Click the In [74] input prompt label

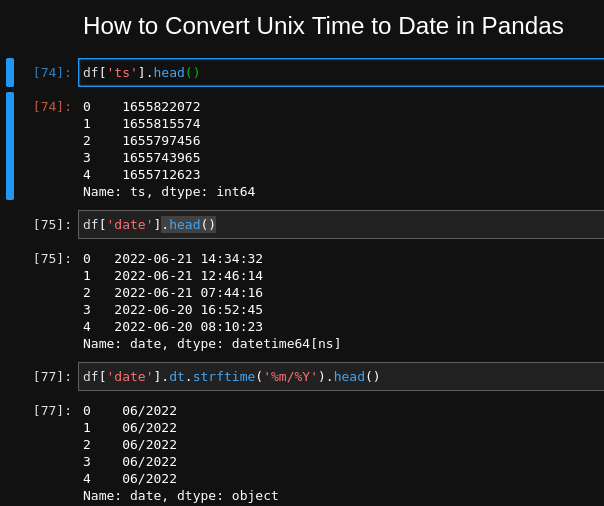(52, 72)
